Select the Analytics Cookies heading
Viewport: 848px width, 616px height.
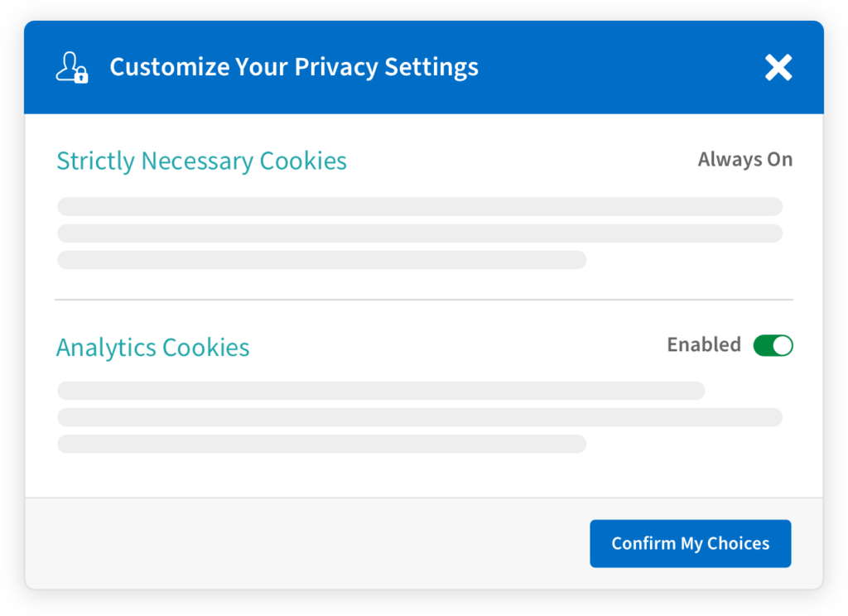point(153,348)
